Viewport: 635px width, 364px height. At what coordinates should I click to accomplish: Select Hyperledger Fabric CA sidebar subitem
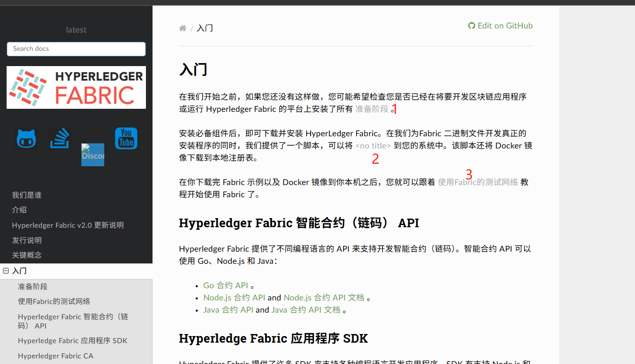tap(55, 356)
